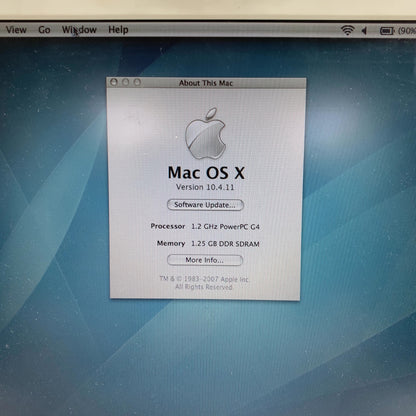Open the volume speaker menu icon
Screen dimensions: 416x416
[364, 31]
